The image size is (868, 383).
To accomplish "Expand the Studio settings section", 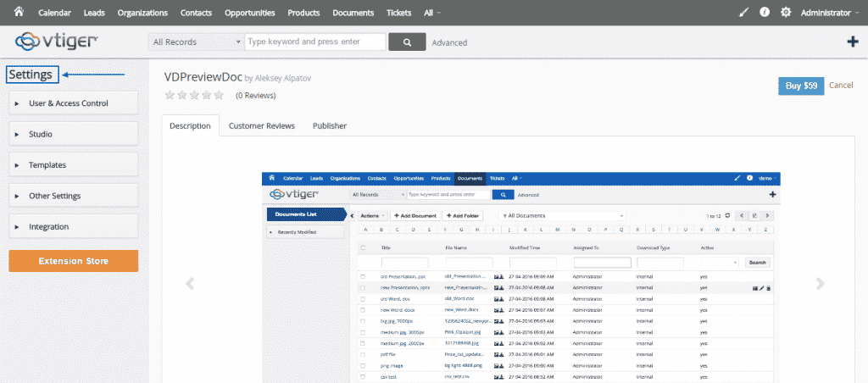I will pyautogui.click(x=74, y=134).
